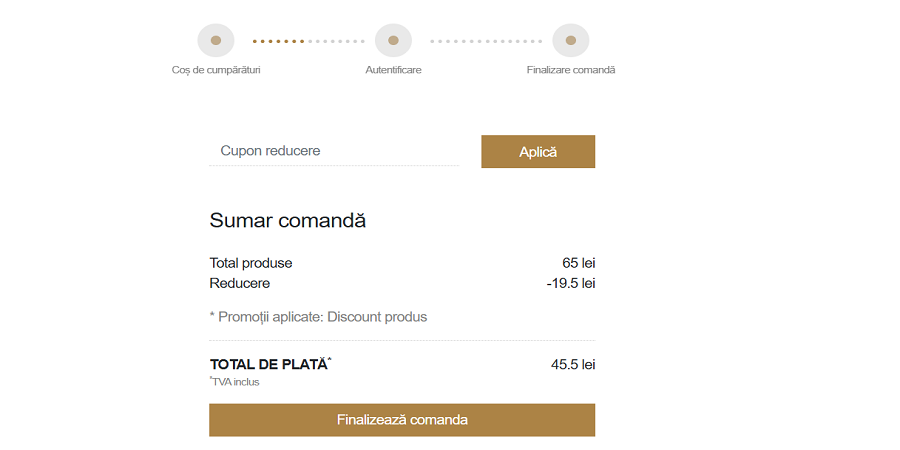Open the Coș de cumpărături step label
Viewport: 900px width, 450px height.
click(x=216, y=70)
